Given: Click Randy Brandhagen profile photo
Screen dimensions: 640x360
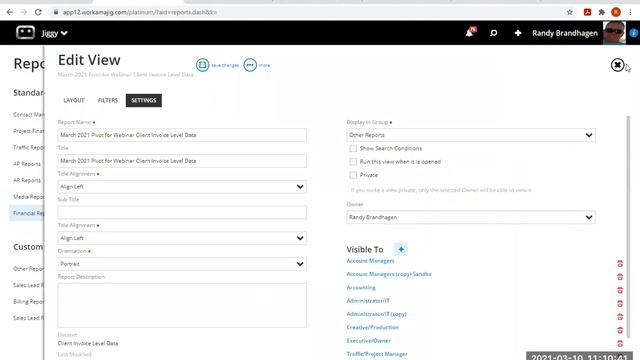Looking at the screenshot, I should (x=614, y=33).
